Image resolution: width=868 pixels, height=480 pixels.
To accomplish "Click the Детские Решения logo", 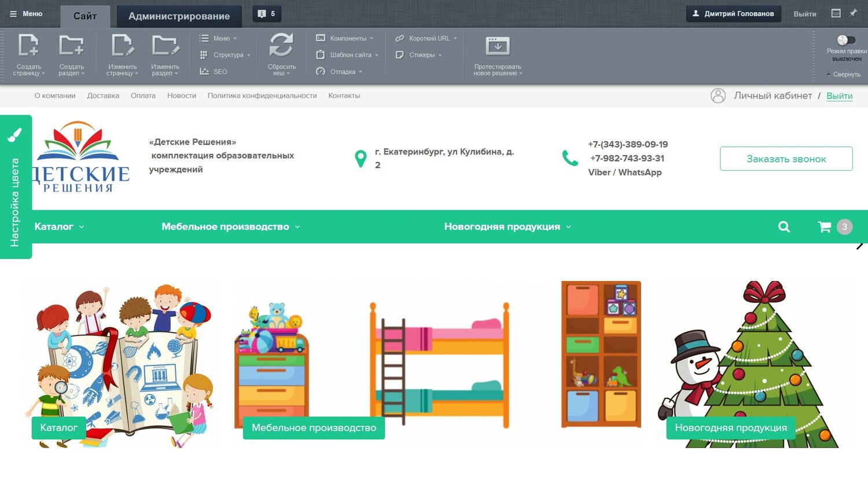I will (81, 157).
